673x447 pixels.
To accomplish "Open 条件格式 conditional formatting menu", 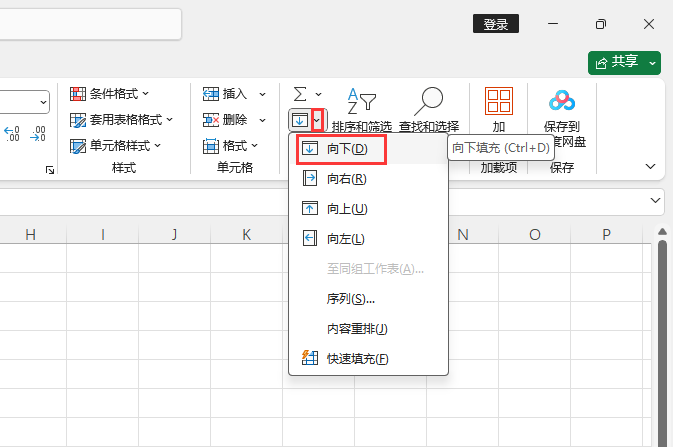I will [x=109, y=94].
